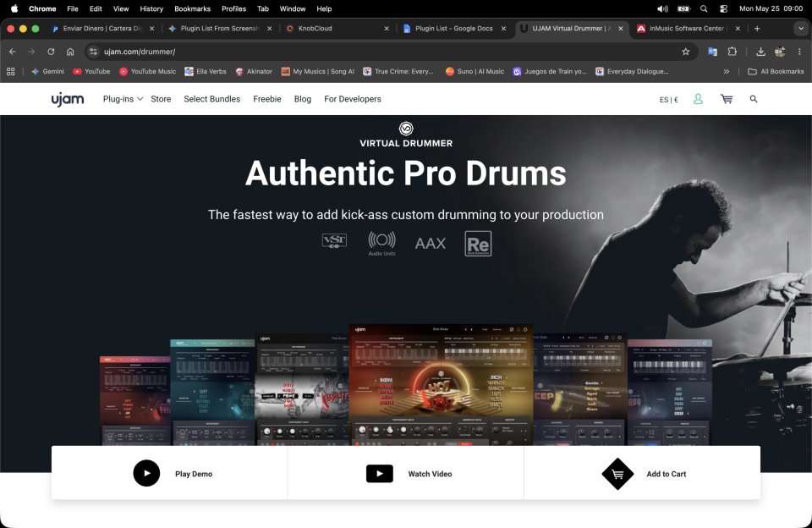Screen dimensions: 812x528
Task: Open the Profiles menu
Action: pos(233,8)
